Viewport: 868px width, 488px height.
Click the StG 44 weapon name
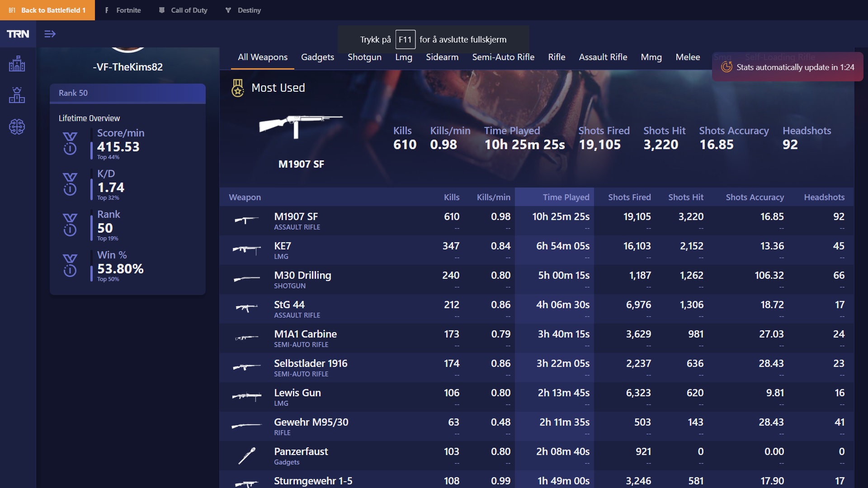(x=289, y=305)
